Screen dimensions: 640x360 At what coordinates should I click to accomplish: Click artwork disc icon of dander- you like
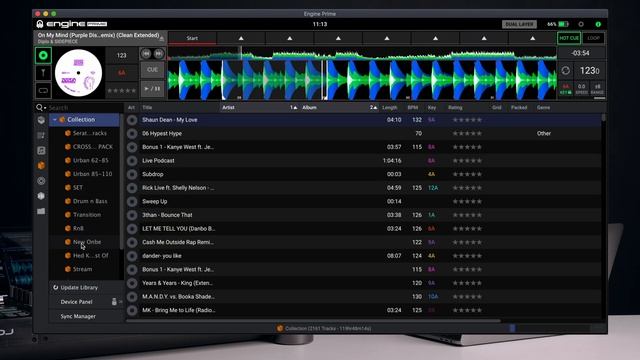pyautogui.click(x=132, y=256)
